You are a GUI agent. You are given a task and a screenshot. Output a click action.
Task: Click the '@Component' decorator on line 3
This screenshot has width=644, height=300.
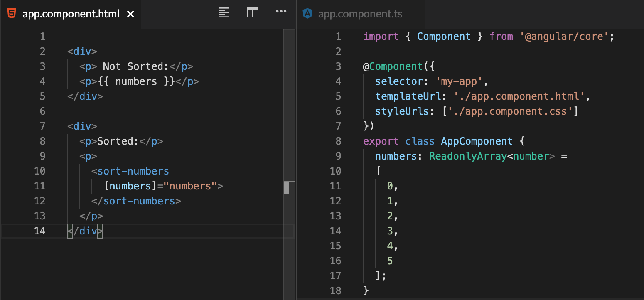tap(393, 66)
